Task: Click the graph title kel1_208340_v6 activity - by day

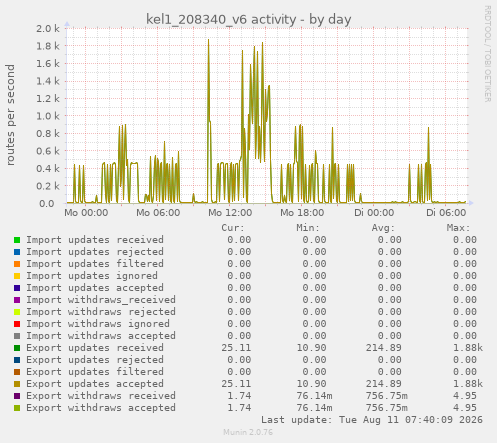Action: click(248, 19)
